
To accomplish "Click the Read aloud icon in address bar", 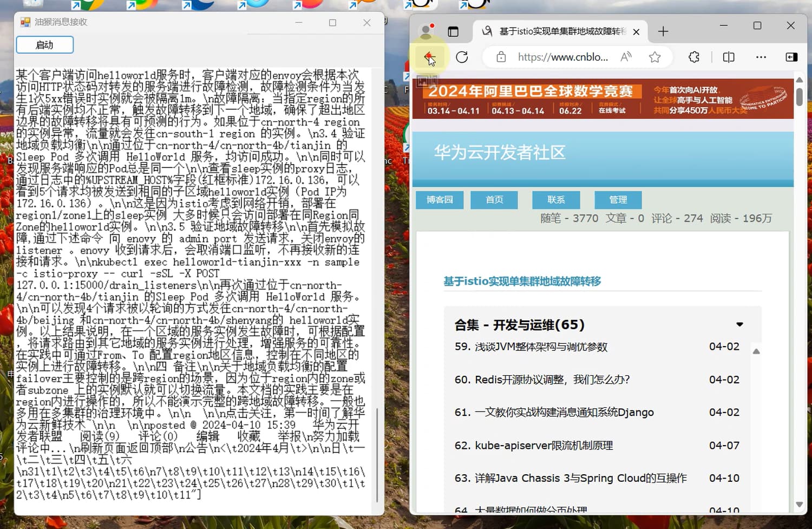I will 626,57.
